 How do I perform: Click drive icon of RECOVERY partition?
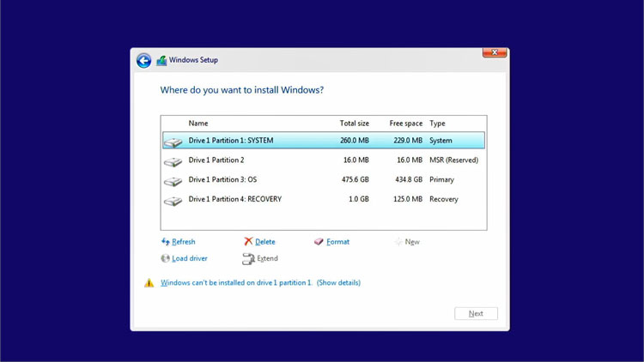pyautogui.click(x=173, y=201)
